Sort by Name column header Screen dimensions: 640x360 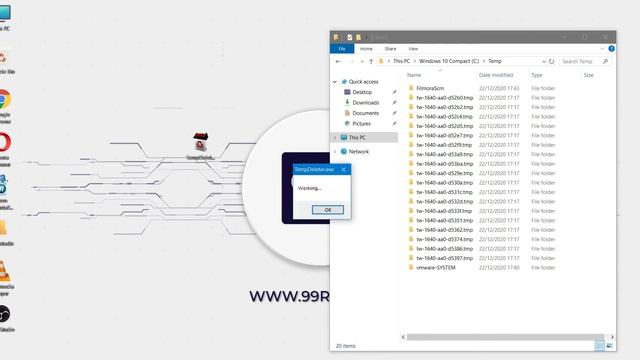pyautogui.click(x=414, y=75)
